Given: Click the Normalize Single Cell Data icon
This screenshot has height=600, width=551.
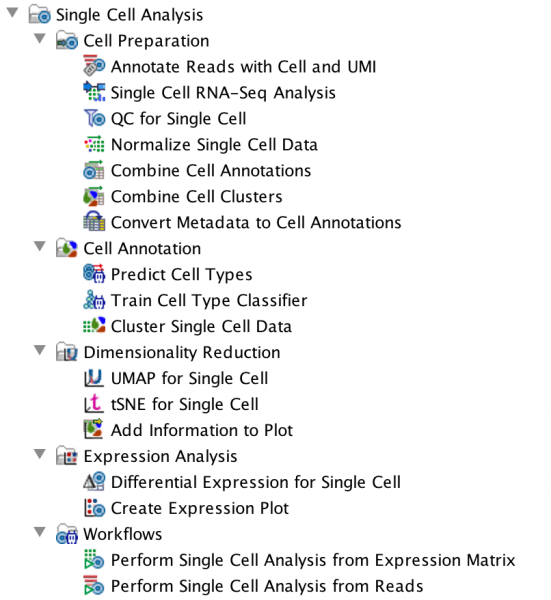Looking at the screenshot, I should click(x=94, y=144).
